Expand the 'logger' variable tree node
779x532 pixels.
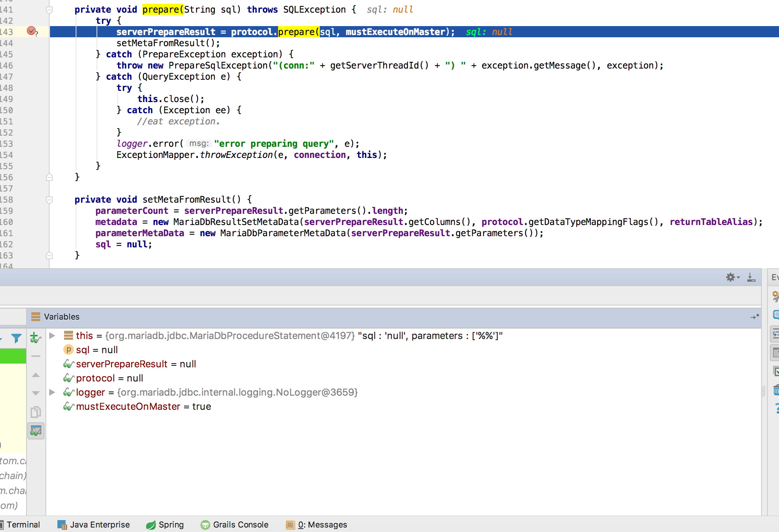click(x=53, y=392)
